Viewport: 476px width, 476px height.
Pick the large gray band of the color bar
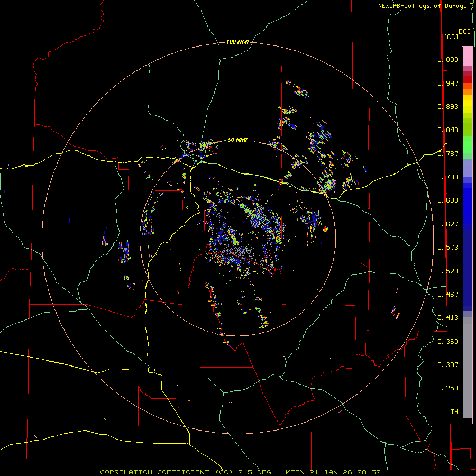pos(467,368)
